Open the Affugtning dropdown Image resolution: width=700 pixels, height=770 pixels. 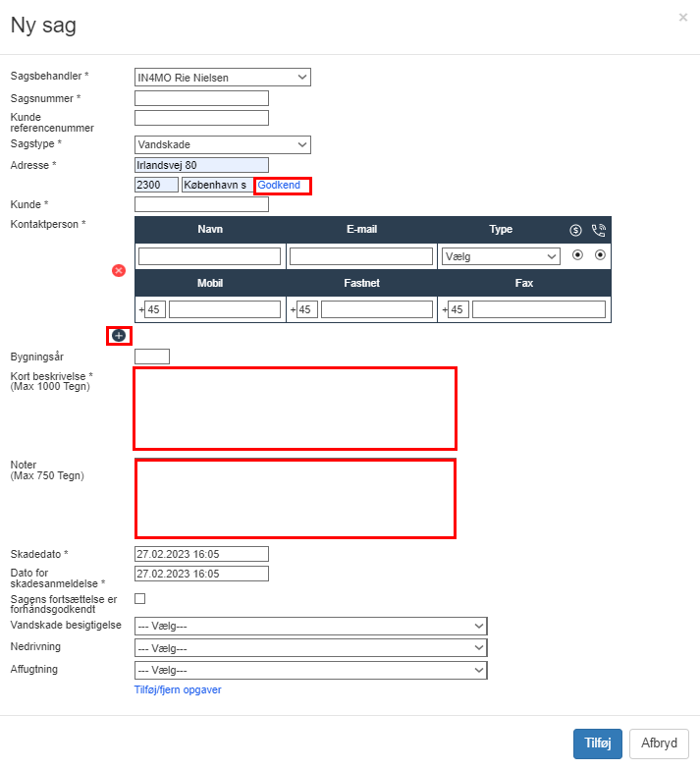310,670
